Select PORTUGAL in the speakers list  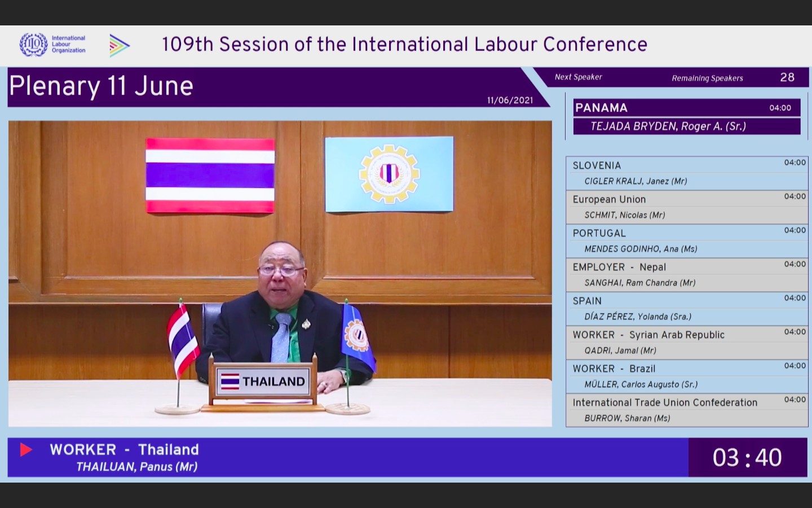pyautogui.click(x=686, y=241)
